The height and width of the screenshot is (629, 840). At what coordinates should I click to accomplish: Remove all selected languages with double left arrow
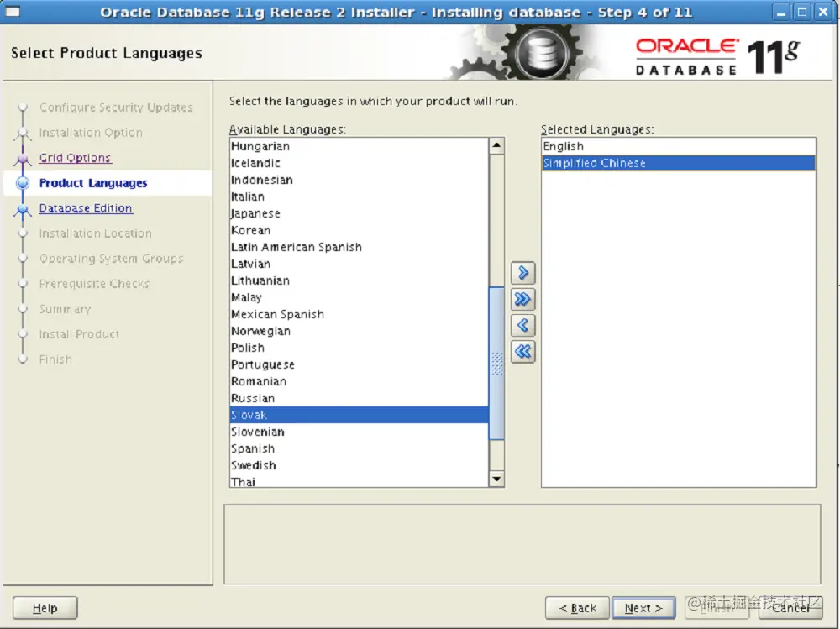coord(522,352)
